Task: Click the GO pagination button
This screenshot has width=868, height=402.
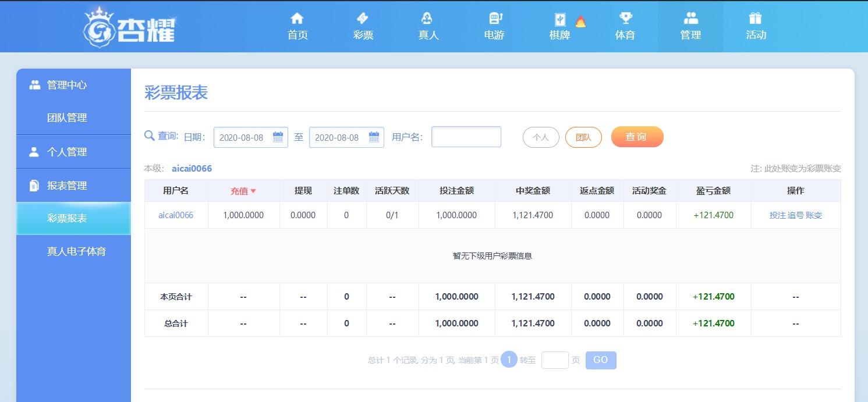Action: (600, 360)
